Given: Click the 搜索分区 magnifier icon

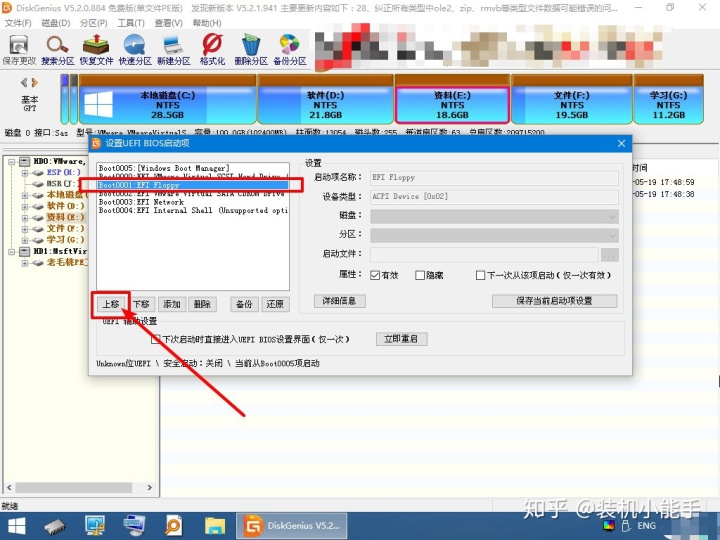Looking at the screenshot, I should (x=57, y=45).
